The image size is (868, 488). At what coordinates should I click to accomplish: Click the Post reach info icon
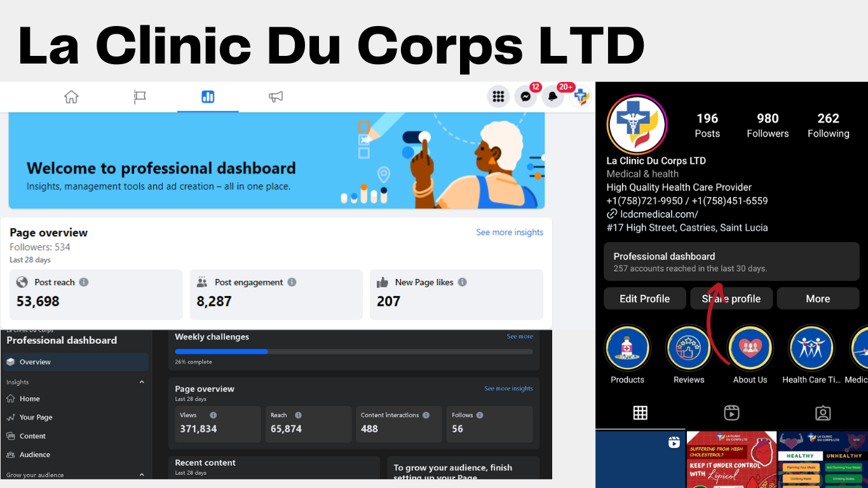tap(84, 282)
